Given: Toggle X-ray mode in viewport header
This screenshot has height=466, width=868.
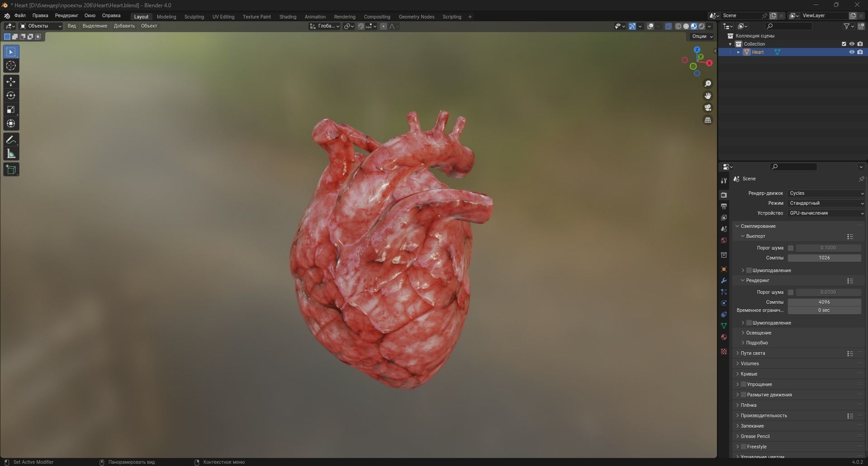Looking at the screenshot, I should 668,26.
